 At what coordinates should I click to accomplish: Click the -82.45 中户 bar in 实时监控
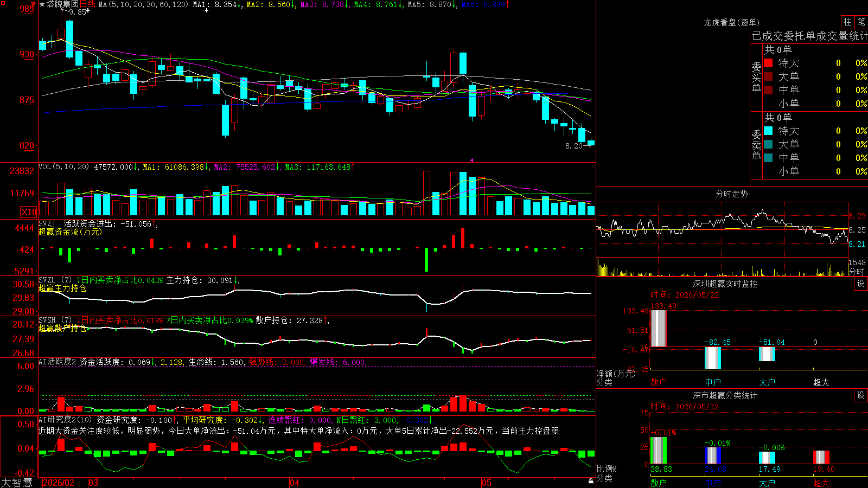click(x=713, y=358)
